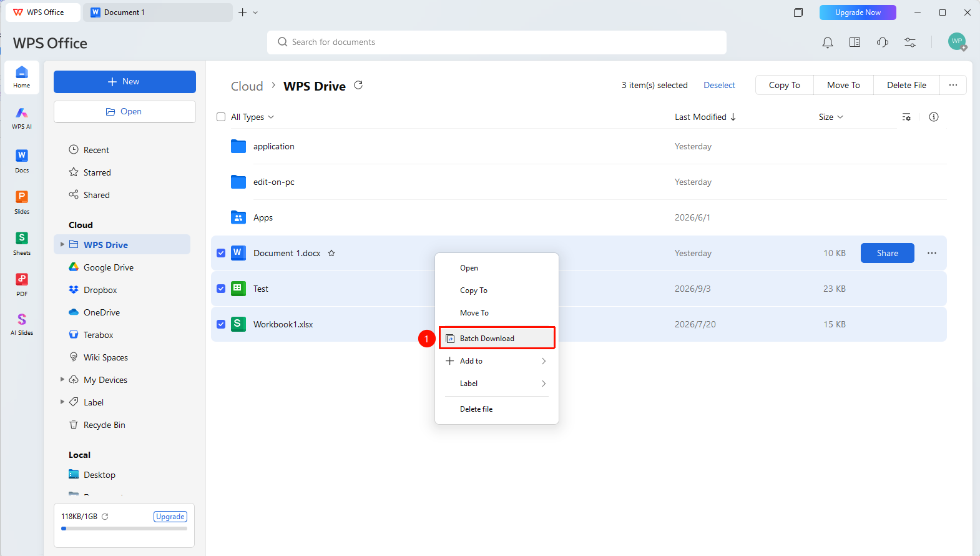
Task: Uncheck the Document 1.docx checkbox
Action: 221,253
